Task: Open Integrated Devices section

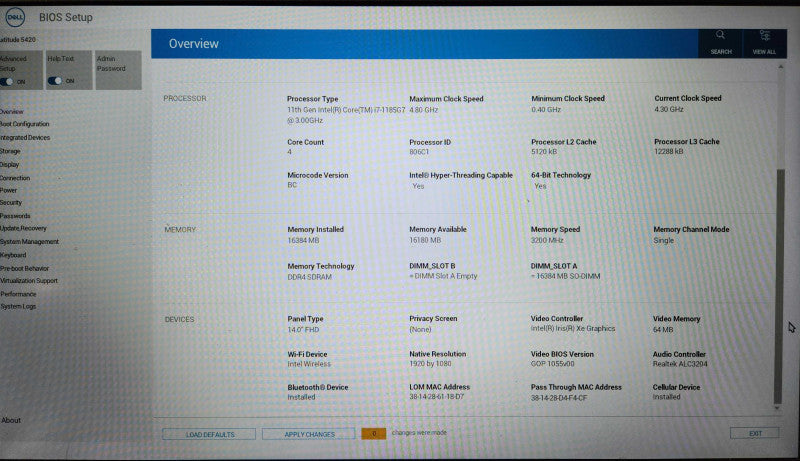Action: pyautogui.click(x=25, y=138)
